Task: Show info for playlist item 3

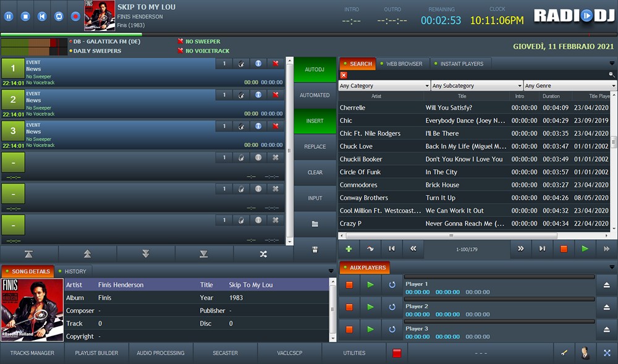Action: coord(258,126)
